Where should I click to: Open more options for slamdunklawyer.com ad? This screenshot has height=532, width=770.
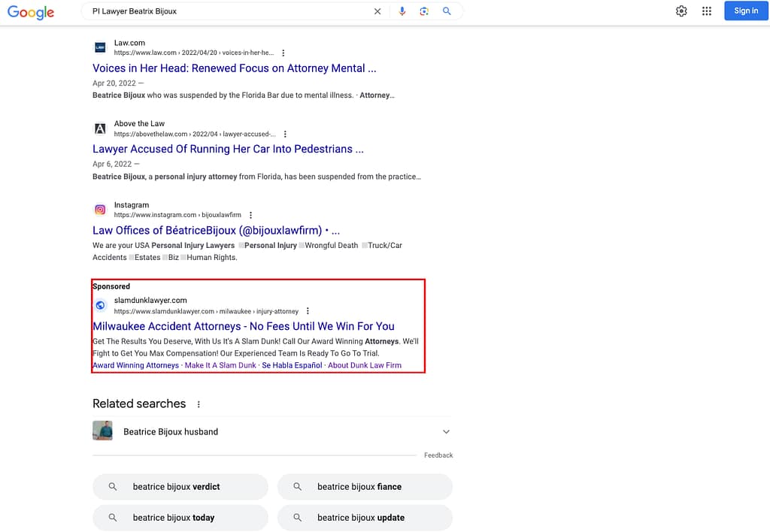click(308, 311)
